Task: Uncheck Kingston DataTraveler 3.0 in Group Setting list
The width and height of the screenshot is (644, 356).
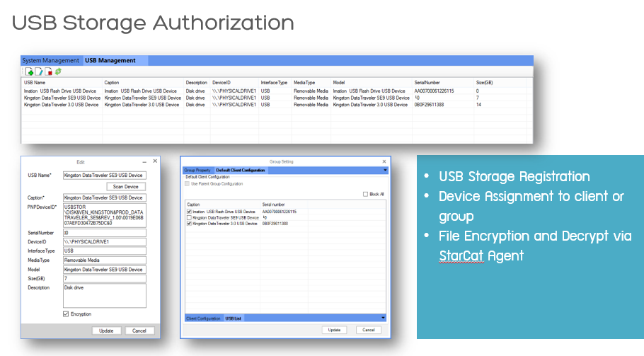Action: click(x=189, y=224)
